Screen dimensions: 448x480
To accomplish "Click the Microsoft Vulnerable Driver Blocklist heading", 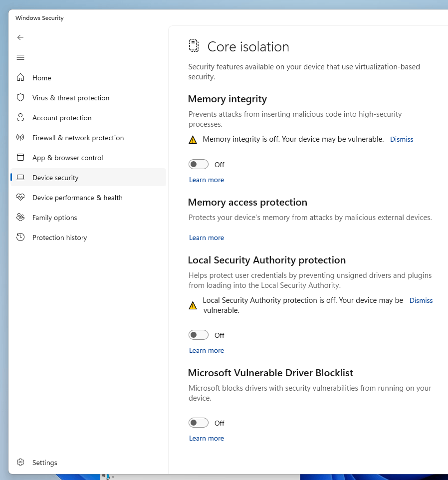I will 270,373.
